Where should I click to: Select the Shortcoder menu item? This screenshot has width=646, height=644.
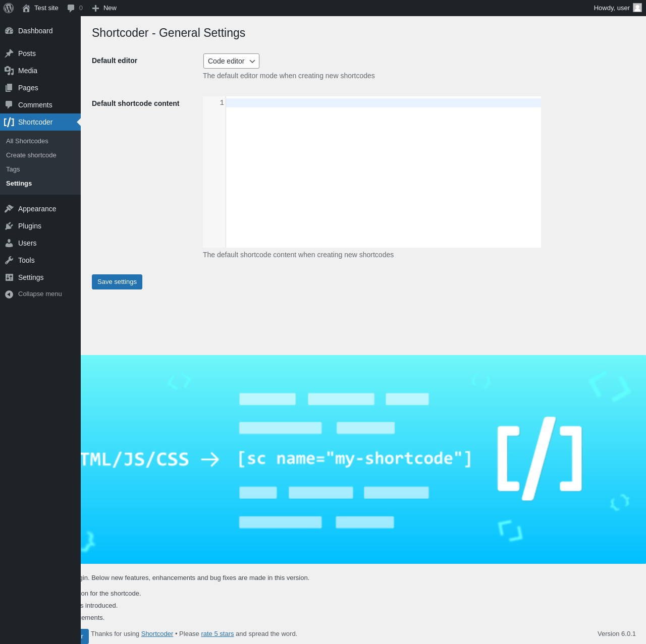pos(40,122)
